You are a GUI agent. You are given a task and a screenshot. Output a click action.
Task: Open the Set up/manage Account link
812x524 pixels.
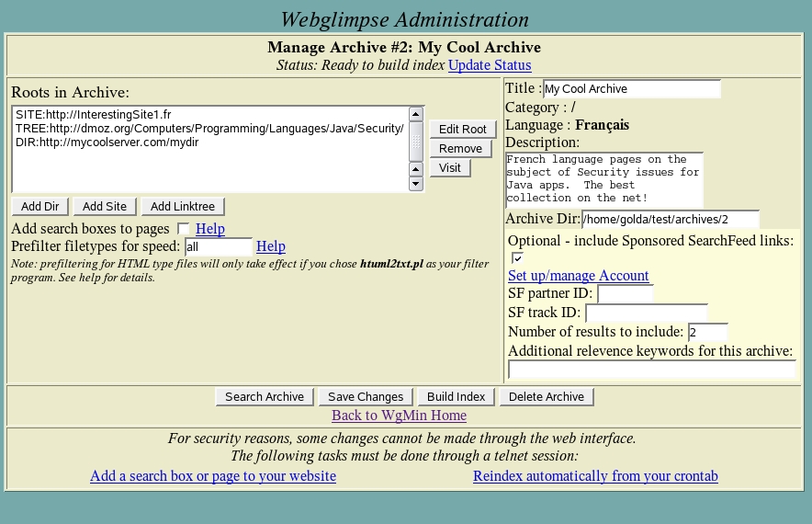(x=579, y=276)
